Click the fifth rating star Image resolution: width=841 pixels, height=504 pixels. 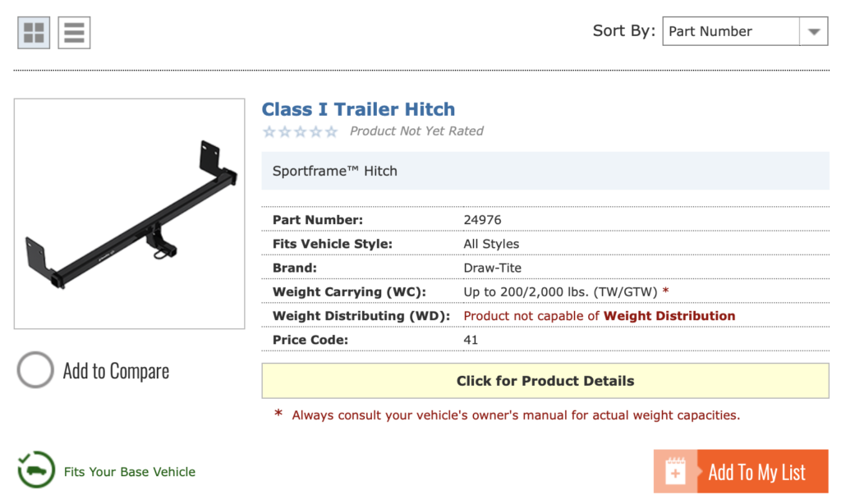pos(332,131)
